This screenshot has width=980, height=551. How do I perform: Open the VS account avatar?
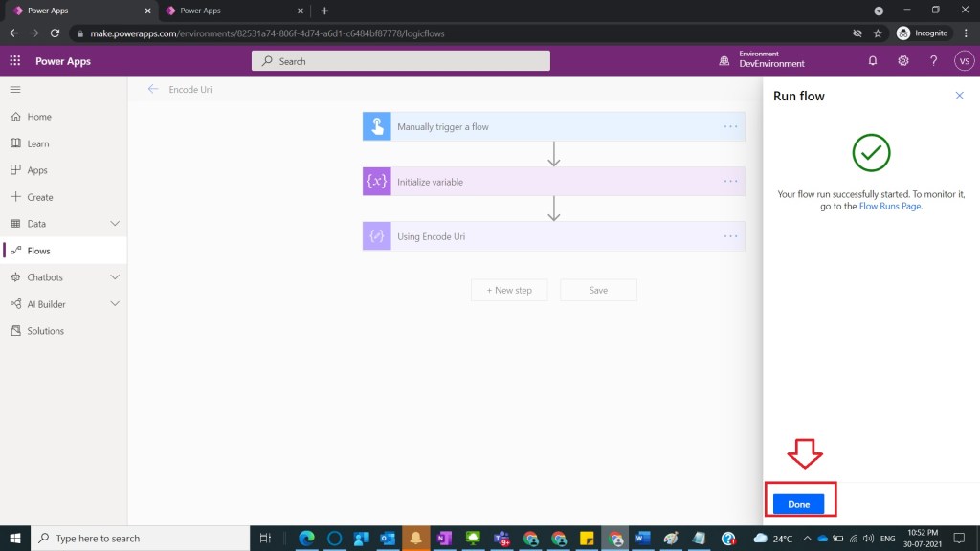(964, 60)
